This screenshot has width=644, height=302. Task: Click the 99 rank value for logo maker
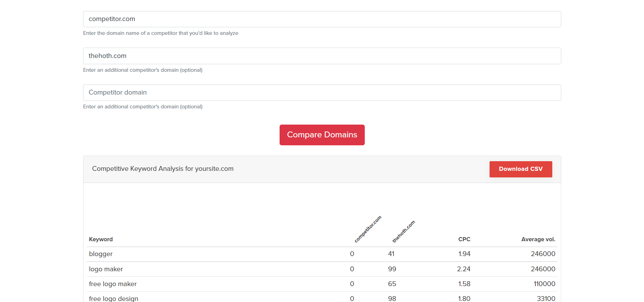point(392,269)
